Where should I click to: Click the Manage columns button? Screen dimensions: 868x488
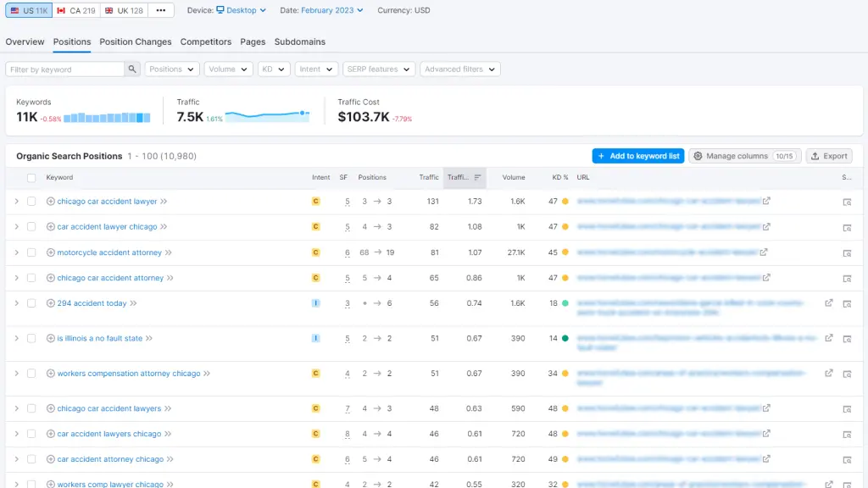pos(745,156)
